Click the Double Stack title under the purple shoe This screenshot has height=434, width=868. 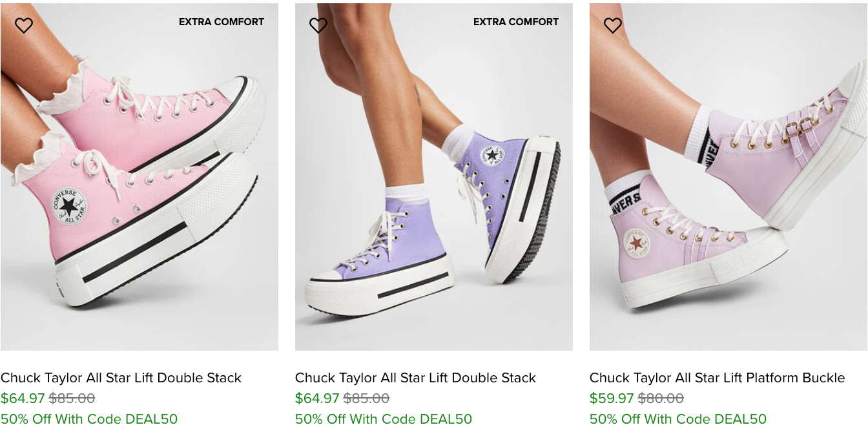coord(415,378)
